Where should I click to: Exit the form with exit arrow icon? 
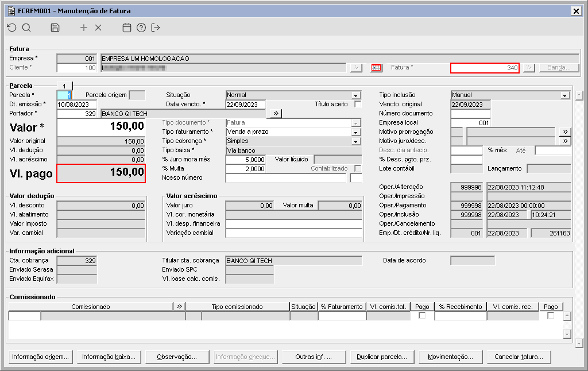pyautogui.click(x=156, y=28)
